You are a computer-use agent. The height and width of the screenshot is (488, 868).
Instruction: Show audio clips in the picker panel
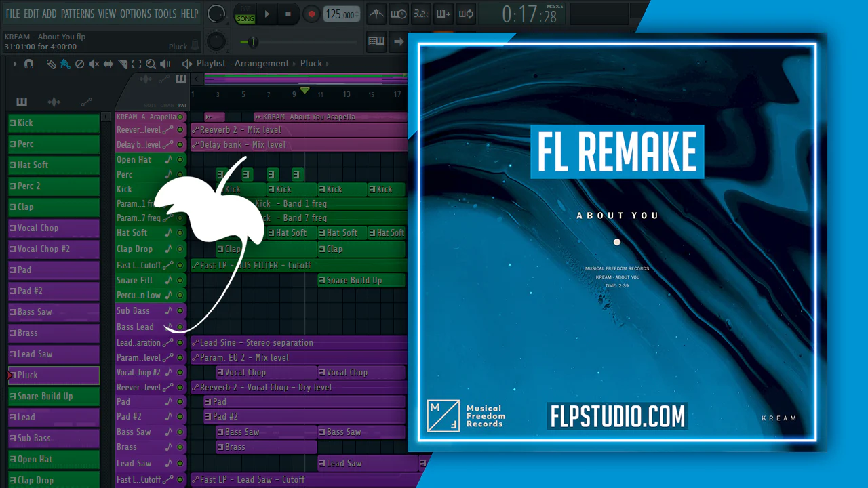click(54, 102)
